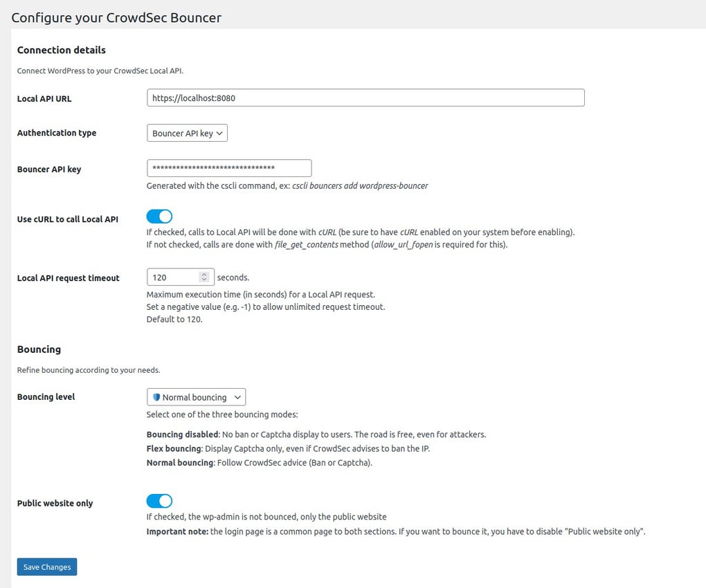Screen dimensions: 706x588
Task: Click the dropdown chevron next to 'Normal bouncing'
Action: [237, 397]
